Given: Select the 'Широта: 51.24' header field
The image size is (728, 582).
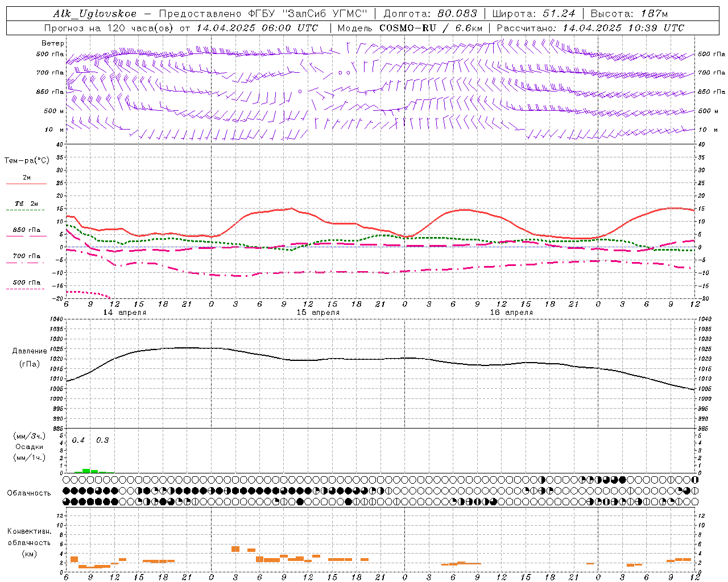Looking at the screenshot, I should coord(533,14).
